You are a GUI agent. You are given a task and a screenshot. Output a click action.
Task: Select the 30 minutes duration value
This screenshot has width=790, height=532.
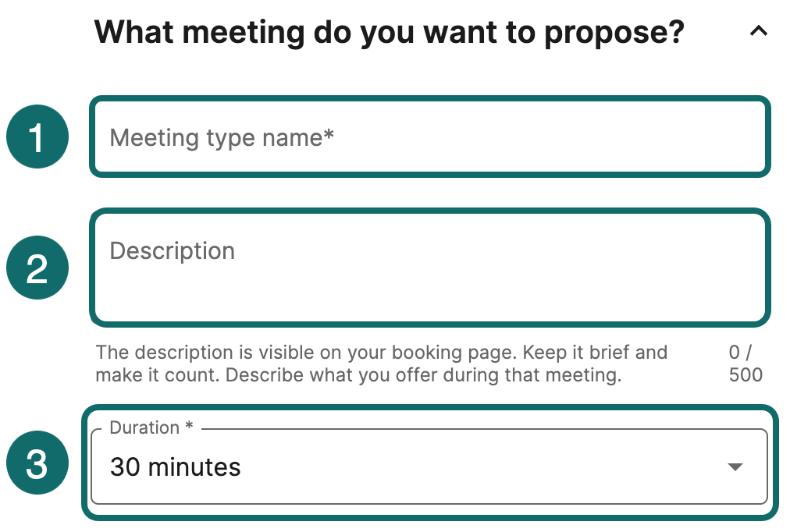176,466
